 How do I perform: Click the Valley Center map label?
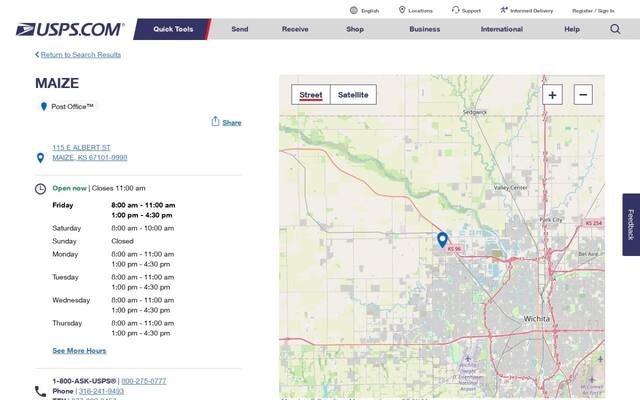510,188
